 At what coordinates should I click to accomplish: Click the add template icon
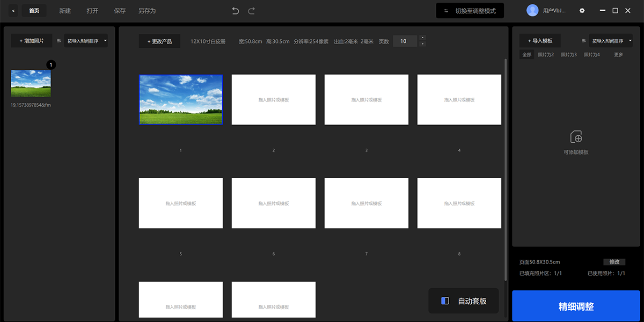pos(576,136)
